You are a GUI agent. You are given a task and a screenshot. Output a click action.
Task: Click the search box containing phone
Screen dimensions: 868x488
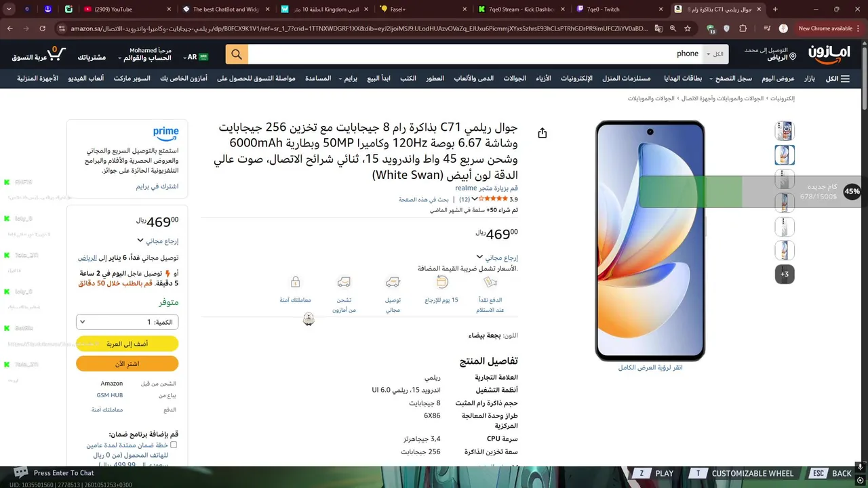click(475, 54)
